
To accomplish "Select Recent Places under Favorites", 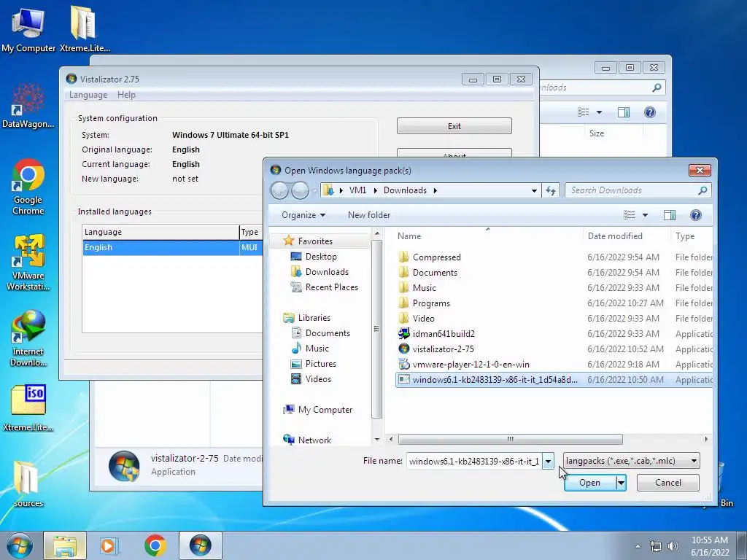I will [x=332, y=287].
